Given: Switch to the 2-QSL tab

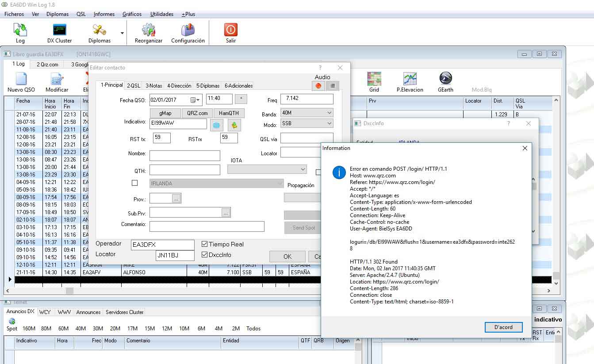Looking at the screenshot, I should (x=134, y=86).
